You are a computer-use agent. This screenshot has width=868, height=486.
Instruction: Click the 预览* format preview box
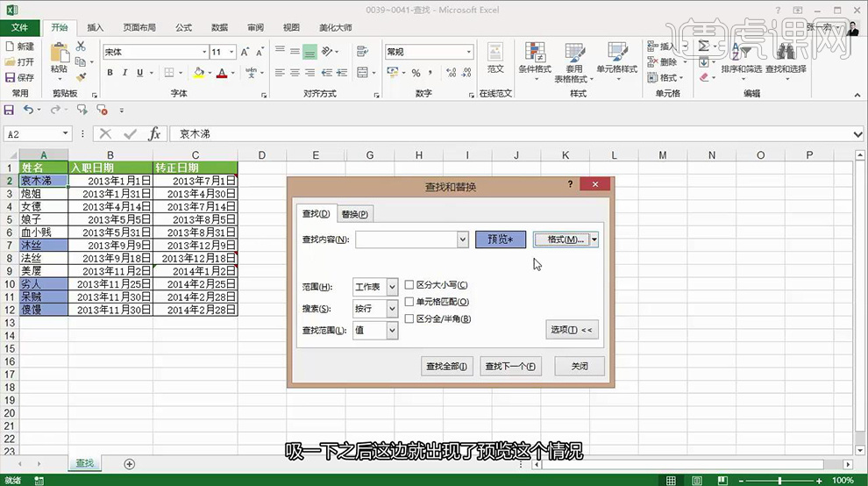[501, 239]
